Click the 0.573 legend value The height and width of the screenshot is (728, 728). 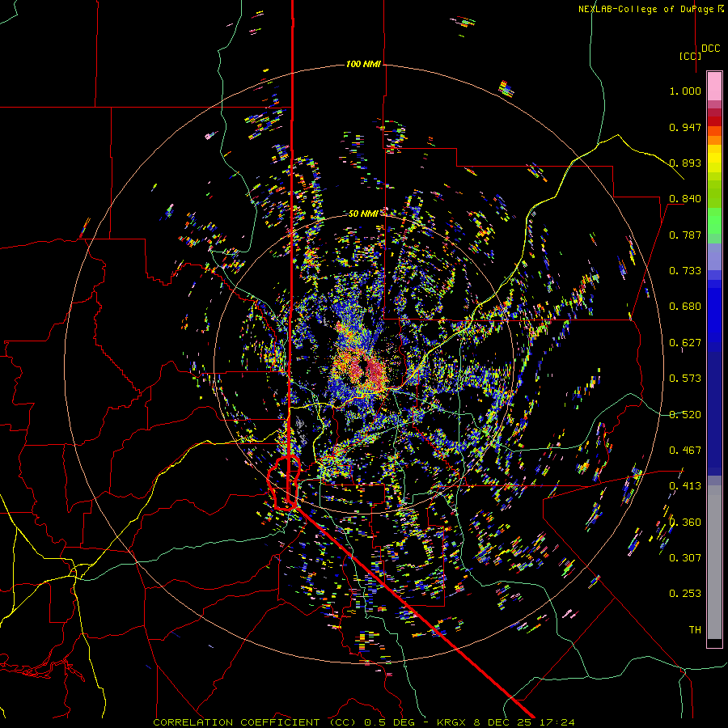tap(685, 379)
